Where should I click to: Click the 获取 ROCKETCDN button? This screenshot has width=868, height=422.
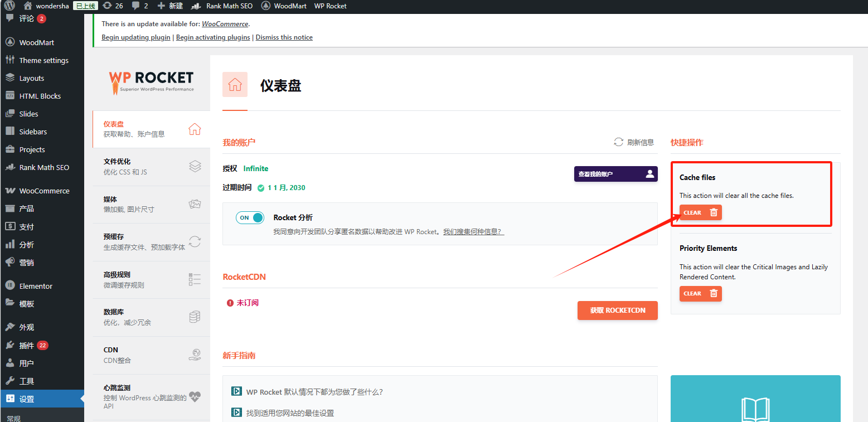[x=617, y=311]
